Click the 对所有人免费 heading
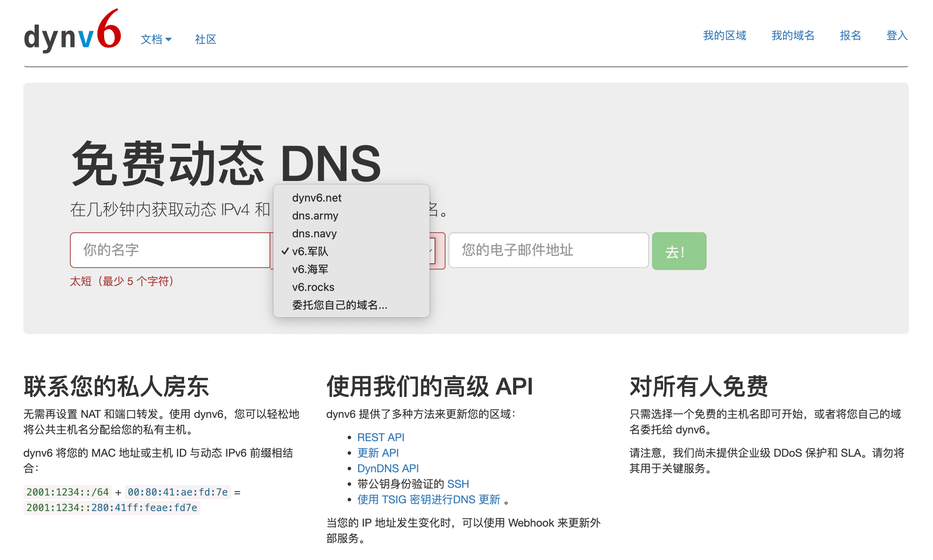Viewport: 933px width, 560px height. (699, 387)
